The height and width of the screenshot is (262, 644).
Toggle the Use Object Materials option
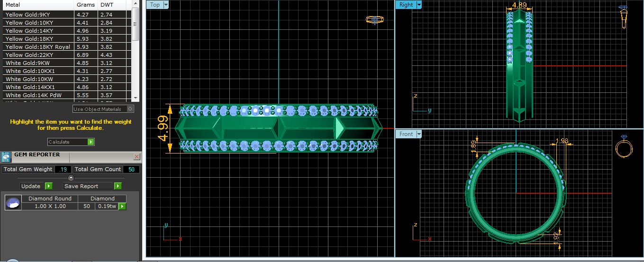(x=130, y=109)
